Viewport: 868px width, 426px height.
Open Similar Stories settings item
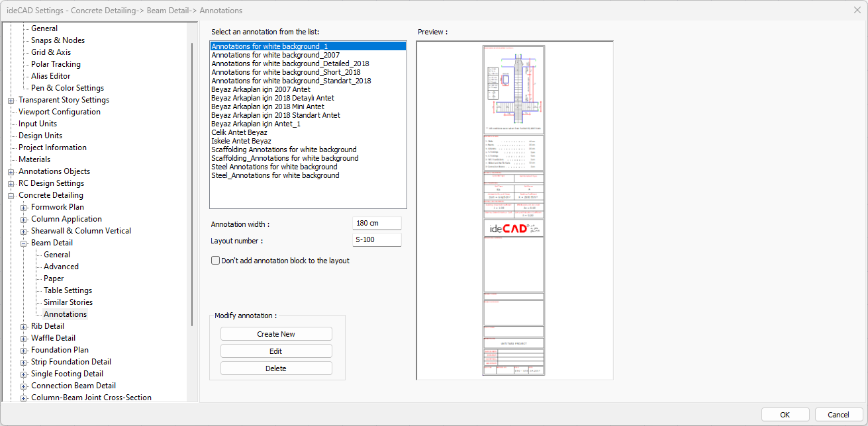[68, 302]
